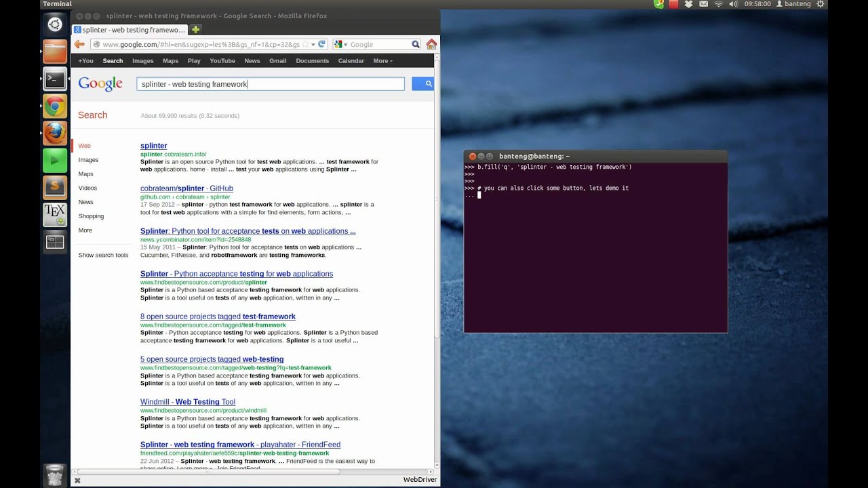The height and width of the screenshot is (488, 868).
Task: Click the WebDriver label in status bar
Action: pos(420,480)
